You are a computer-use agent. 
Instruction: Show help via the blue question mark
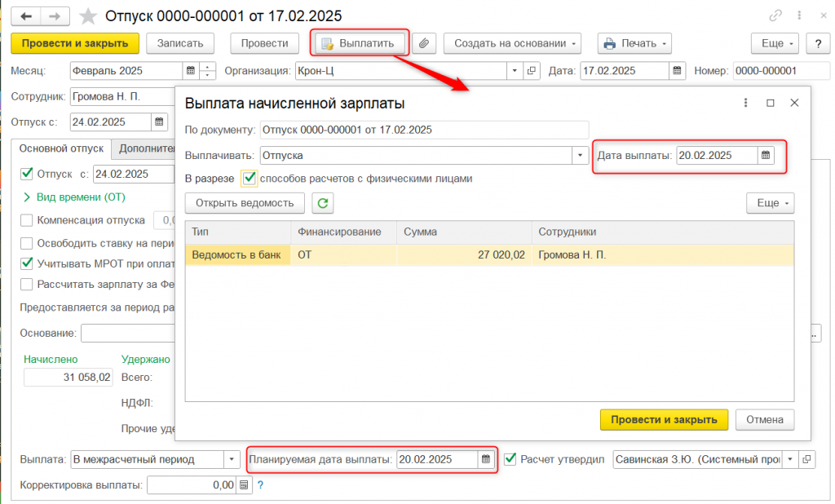[260, 484]
